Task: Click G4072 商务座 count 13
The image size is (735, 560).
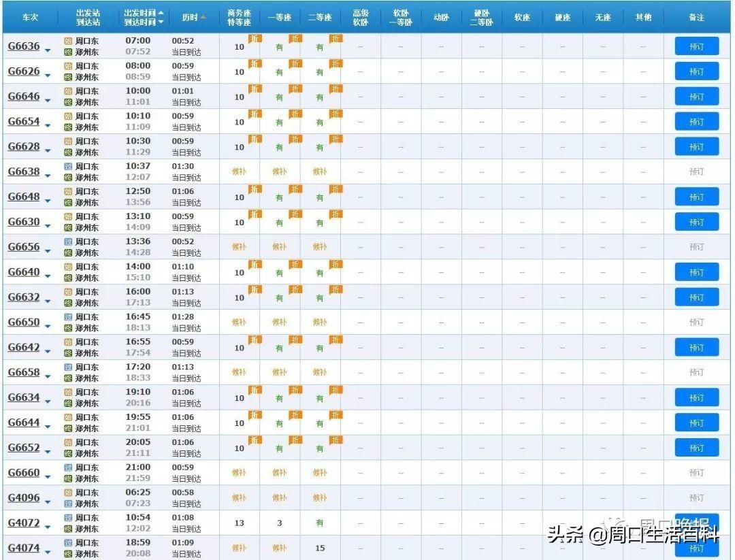Action: tap(239, 523)
